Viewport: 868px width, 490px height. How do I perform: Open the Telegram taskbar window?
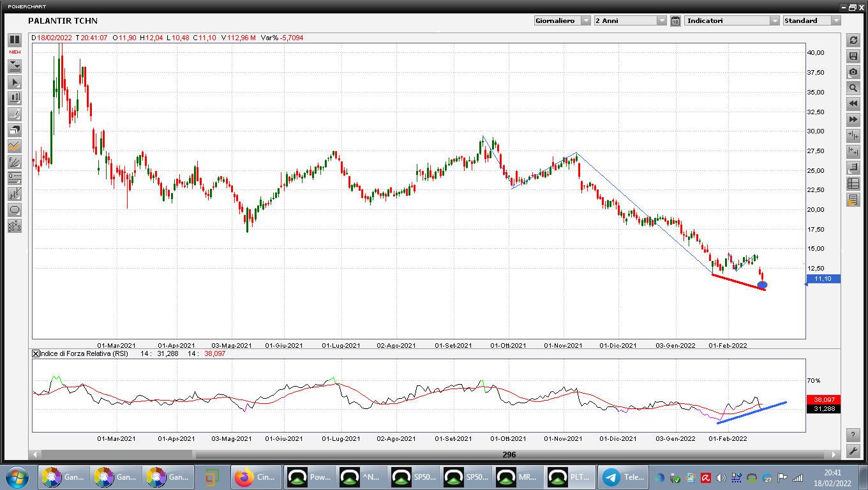(x=624, y=477)
